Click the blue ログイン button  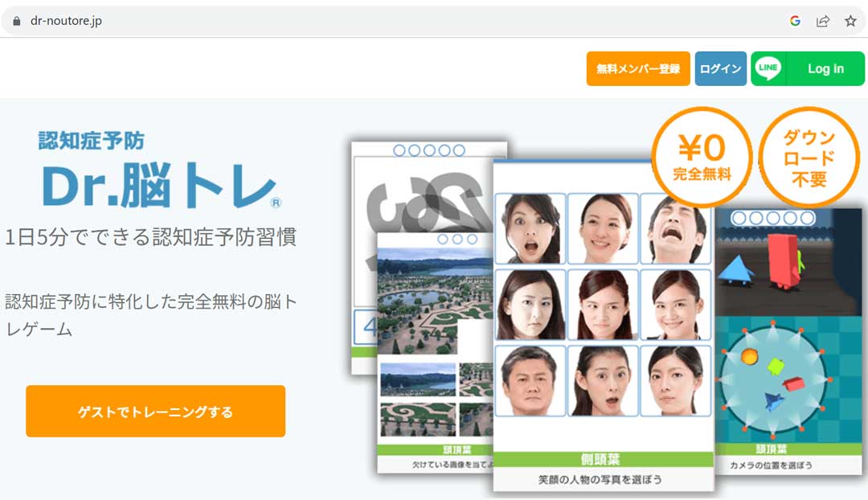(x=721, y=68)
